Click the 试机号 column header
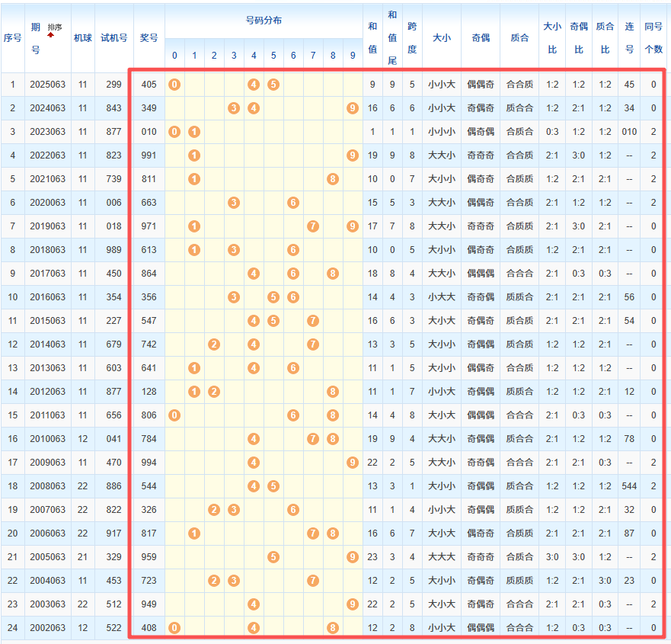 point(114,37)
